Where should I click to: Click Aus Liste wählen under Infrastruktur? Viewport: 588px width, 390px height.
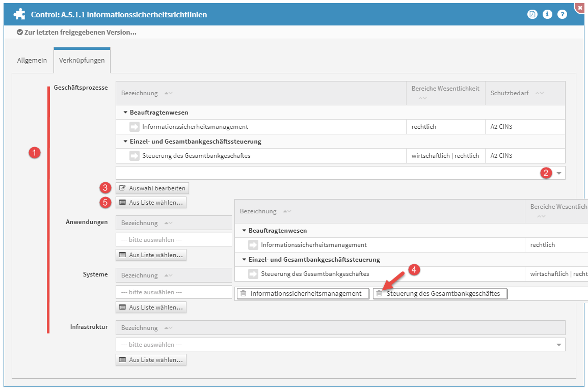pyautogui.click(x=151, y=360)
